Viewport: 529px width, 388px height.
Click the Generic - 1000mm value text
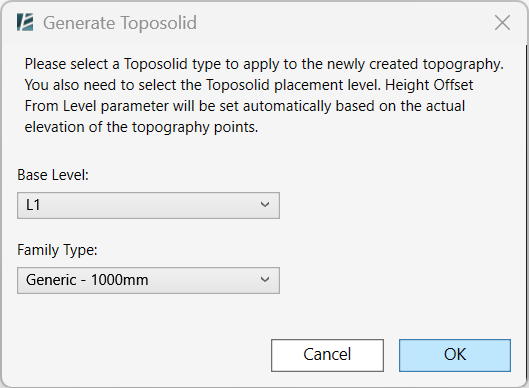click(x=87, y=280)
